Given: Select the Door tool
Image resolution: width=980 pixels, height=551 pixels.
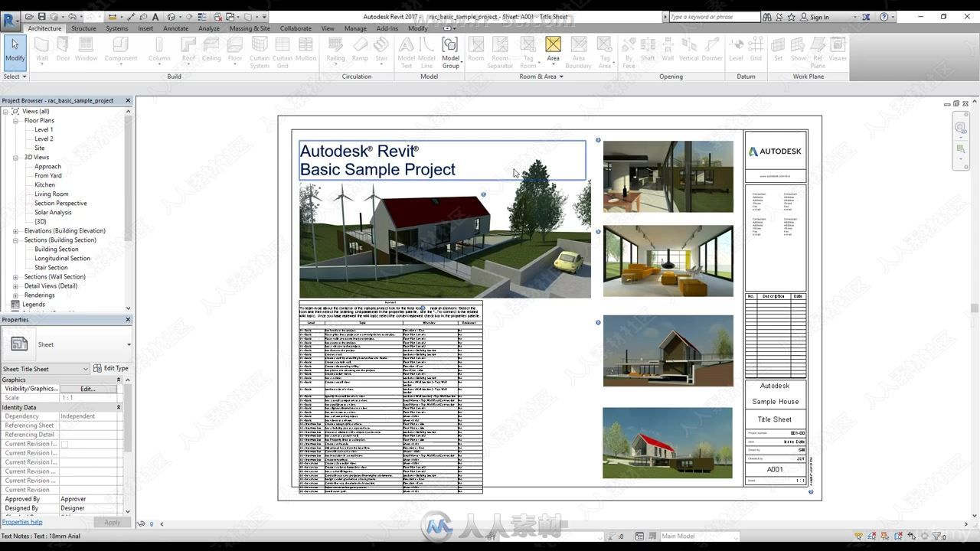Looking at the screenshot, I should pos(63,50).
